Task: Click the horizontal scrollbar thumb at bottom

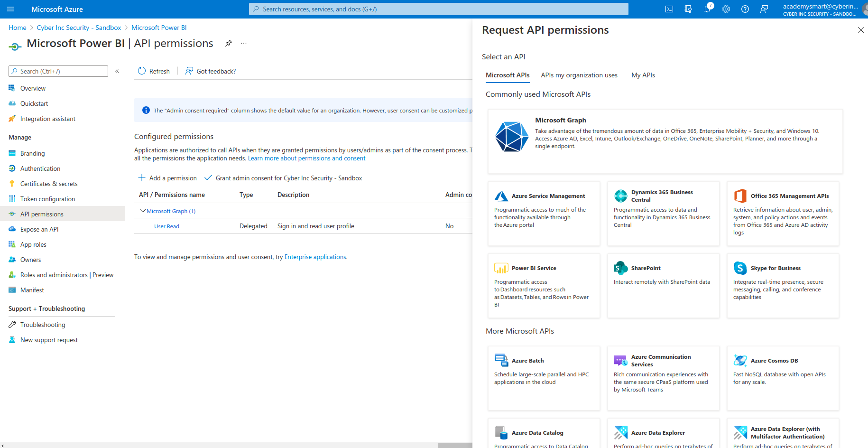Action: (455, 446)
